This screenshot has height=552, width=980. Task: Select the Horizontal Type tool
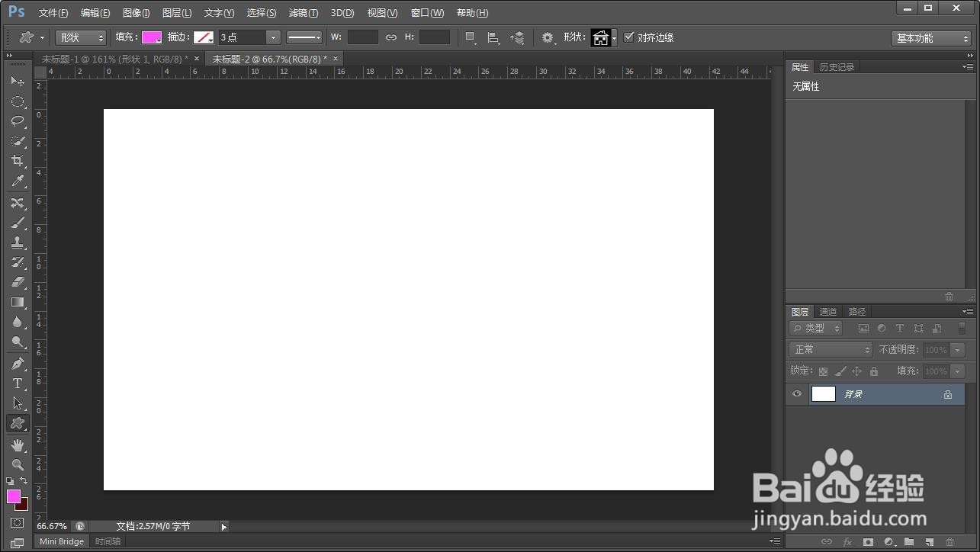[18, 384]
